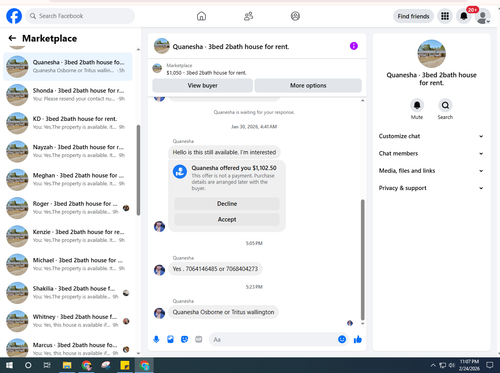500x373 pixels.
Task: Open Shonda conversation in list
Action: (68, 95)
